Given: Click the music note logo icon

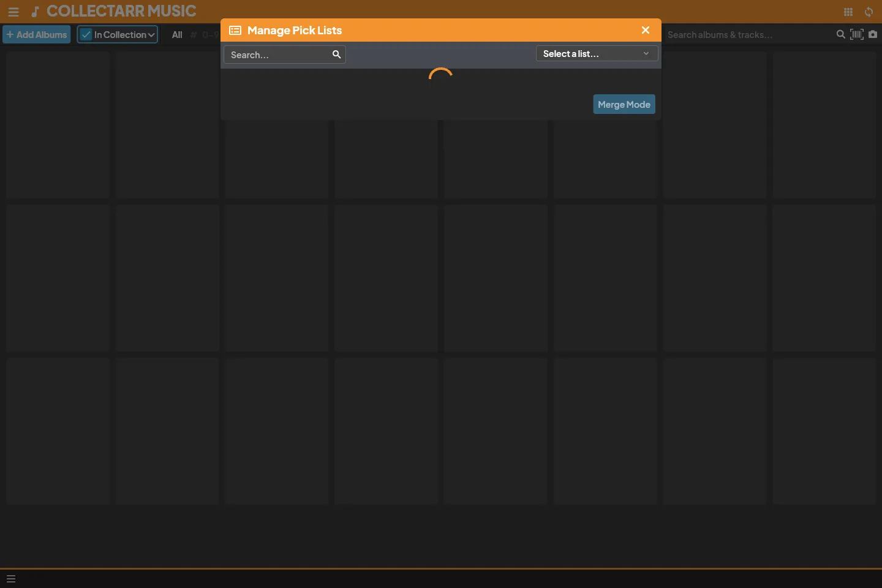Looking at the screenshot, I should (36, 12).
